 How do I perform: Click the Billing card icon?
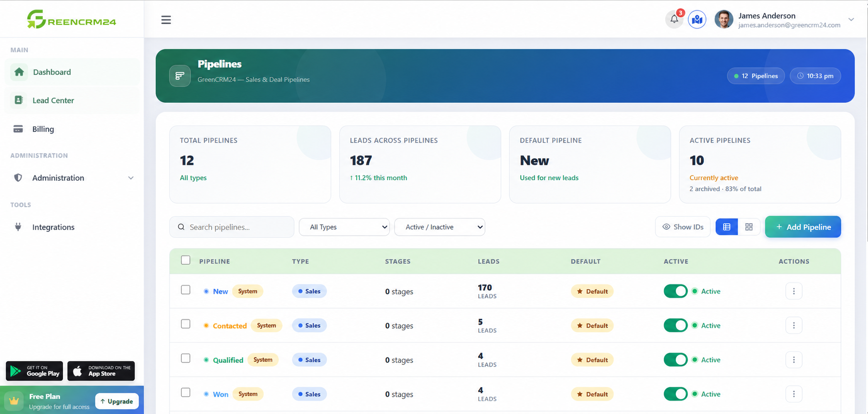[x=18, y=129]
